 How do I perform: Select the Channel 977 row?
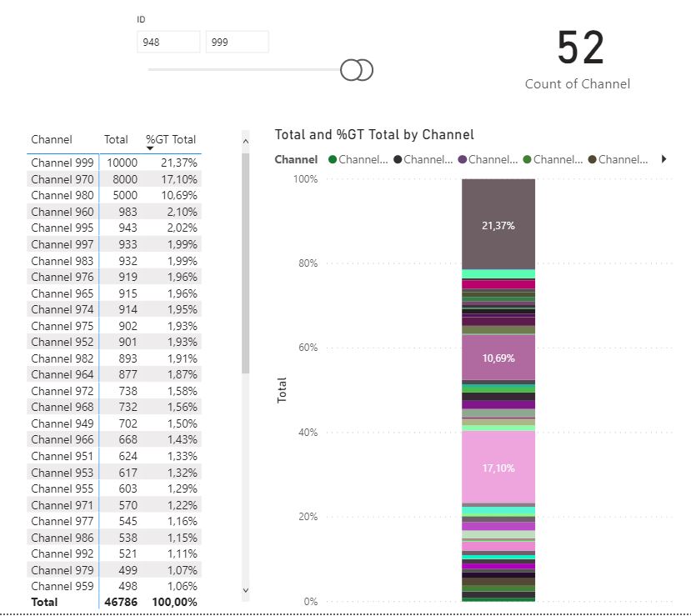[x=114, y=521]
